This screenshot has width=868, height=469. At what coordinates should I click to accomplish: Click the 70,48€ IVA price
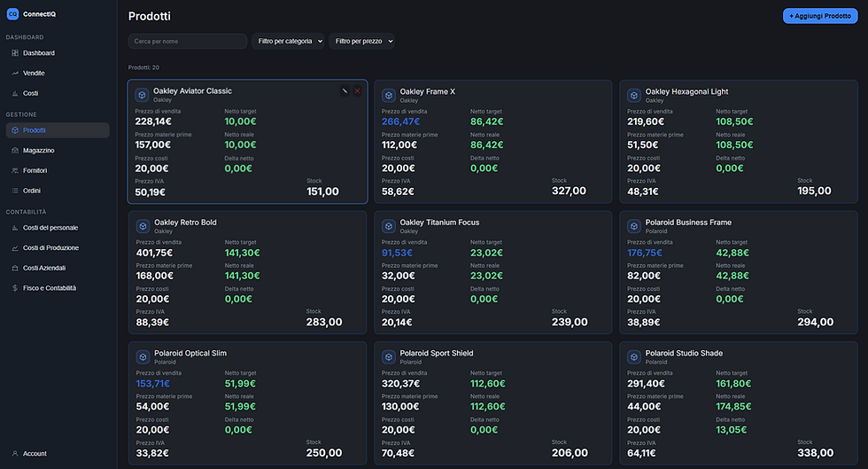click(x=398, y=453)
